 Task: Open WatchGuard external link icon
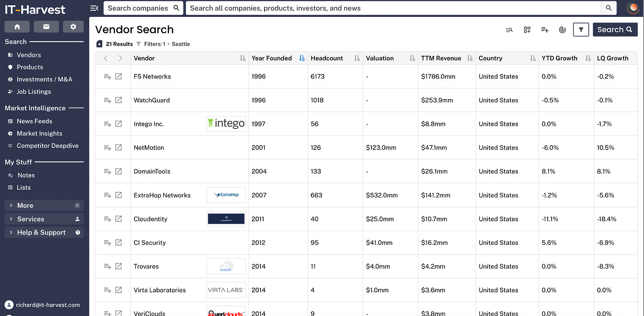click(119, 100)
